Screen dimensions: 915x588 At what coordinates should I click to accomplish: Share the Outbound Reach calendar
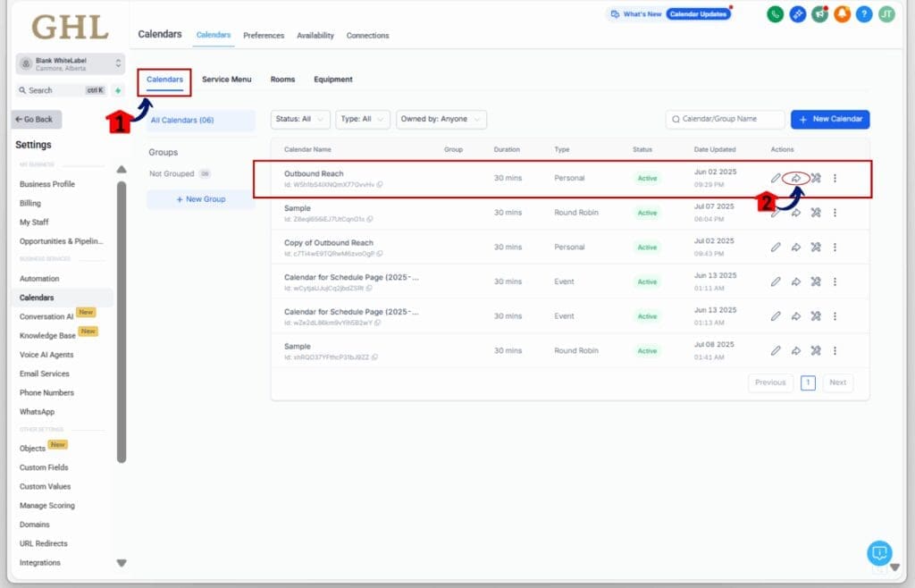[796, 178]
